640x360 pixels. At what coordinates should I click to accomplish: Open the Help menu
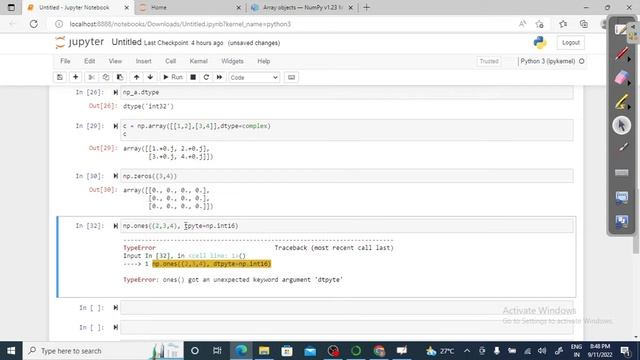[263, 61]
